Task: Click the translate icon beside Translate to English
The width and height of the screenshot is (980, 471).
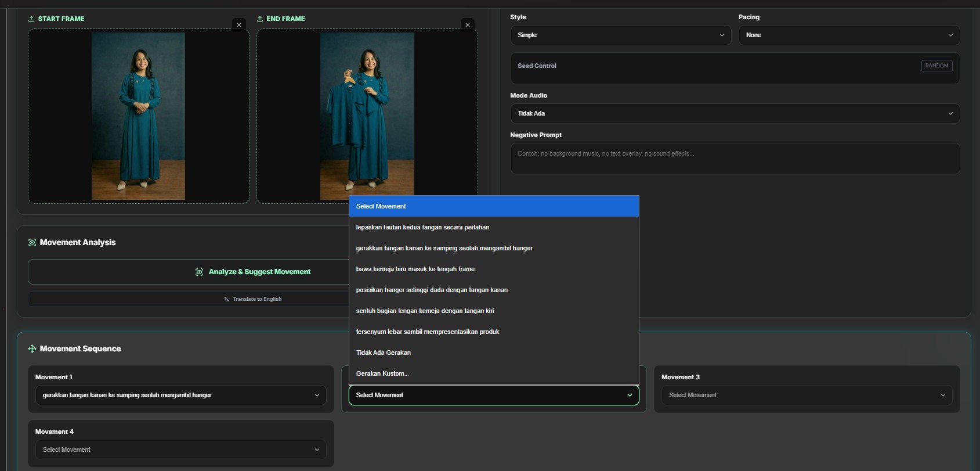Action: tap(226, 300)
